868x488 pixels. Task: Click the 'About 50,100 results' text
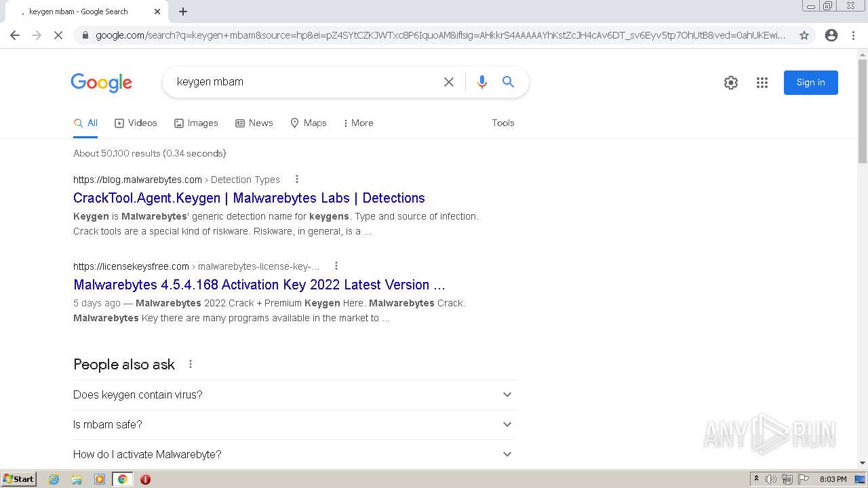149,153
